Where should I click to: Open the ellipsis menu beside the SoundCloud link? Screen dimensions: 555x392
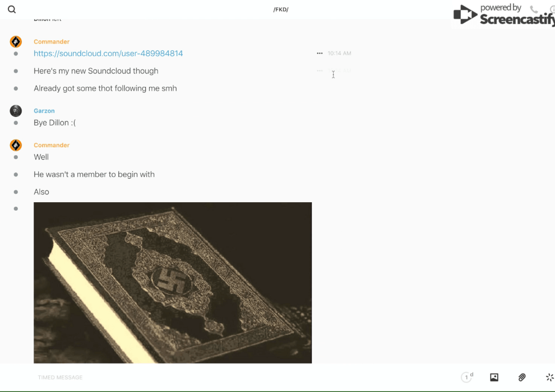(x=320, y=54)
